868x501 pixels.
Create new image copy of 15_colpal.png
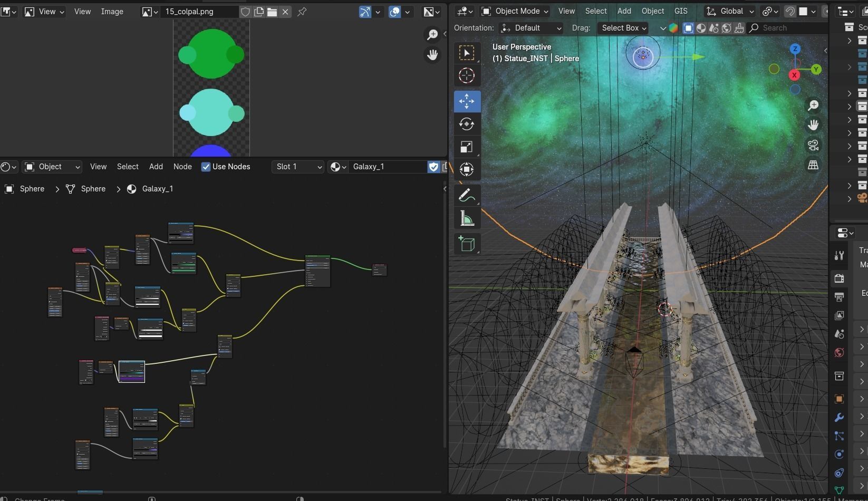point(259,12)
